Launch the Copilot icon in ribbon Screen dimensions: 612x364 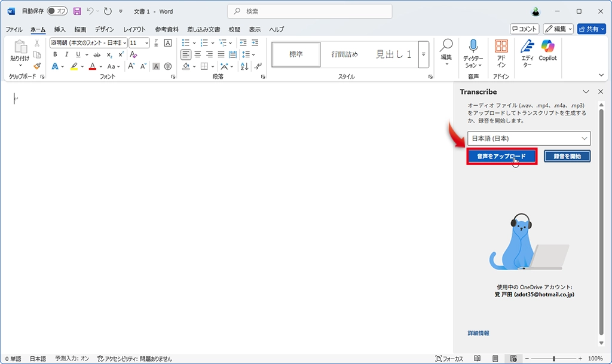pos(547,50)
